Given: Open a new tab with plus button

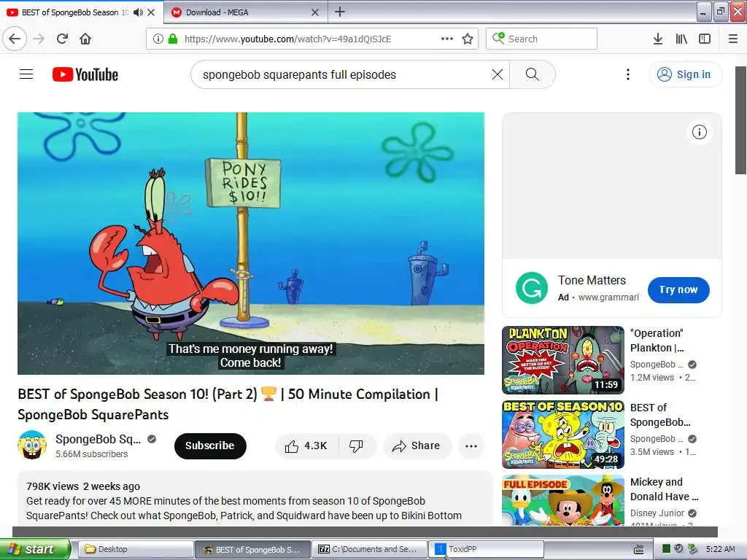Looking at the screenshot, I should (340, 12).
